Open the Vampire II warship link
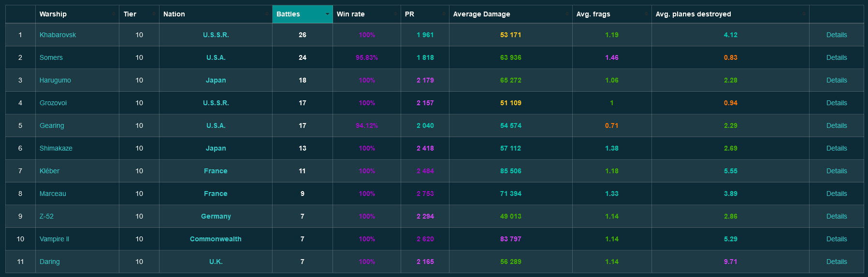The image size is (868, 277). [x=54, y=239]
